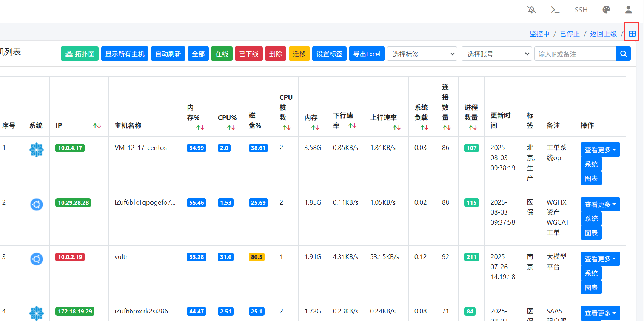Image resolution: width=644 pixels, height=321 pixels.
Task: Sort by 下行速率 column arrows
Action: 353,126
